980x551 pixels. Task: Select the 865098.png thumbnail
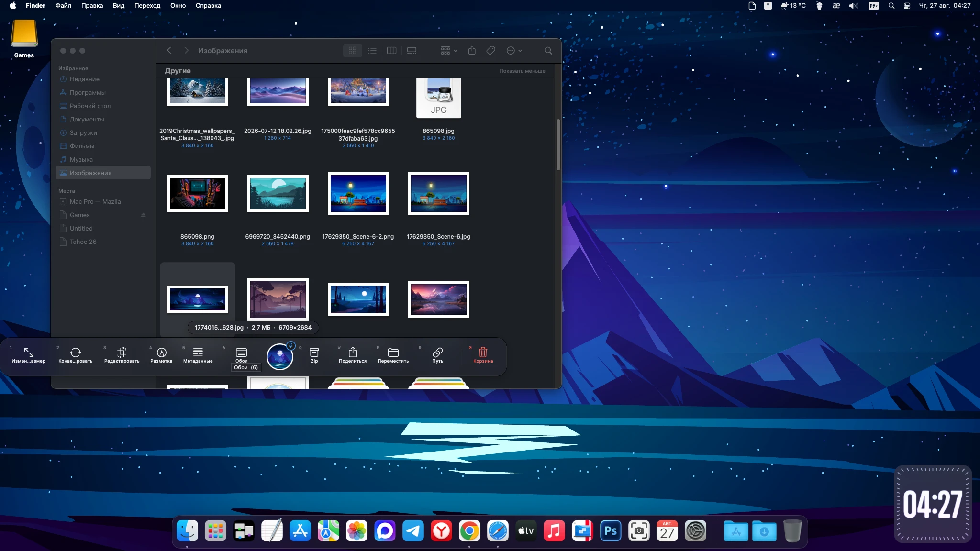(198, 193)
